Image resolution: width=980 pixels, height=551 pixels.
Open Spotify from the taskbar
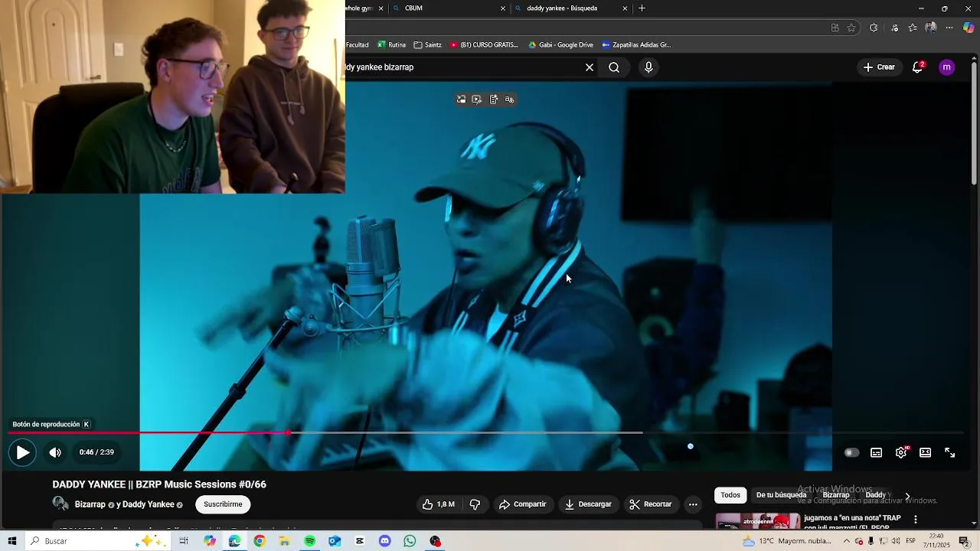point(309,541)
